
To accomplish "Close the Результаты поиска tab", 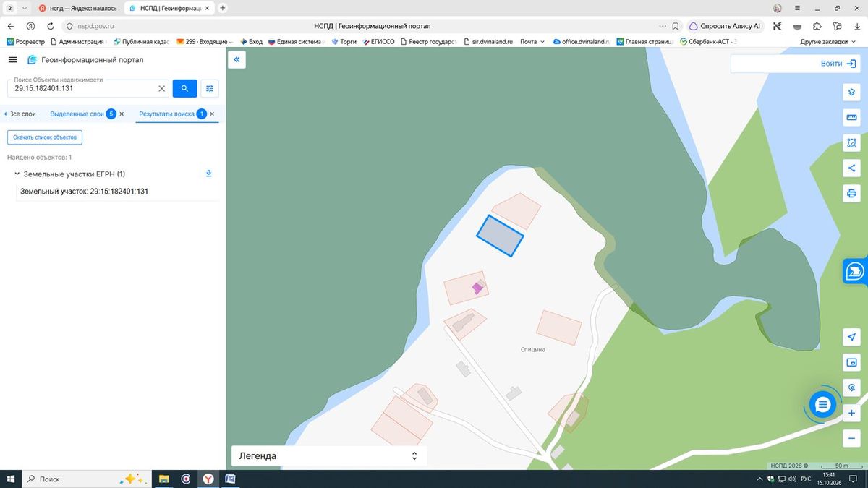I will coord(212,114).
